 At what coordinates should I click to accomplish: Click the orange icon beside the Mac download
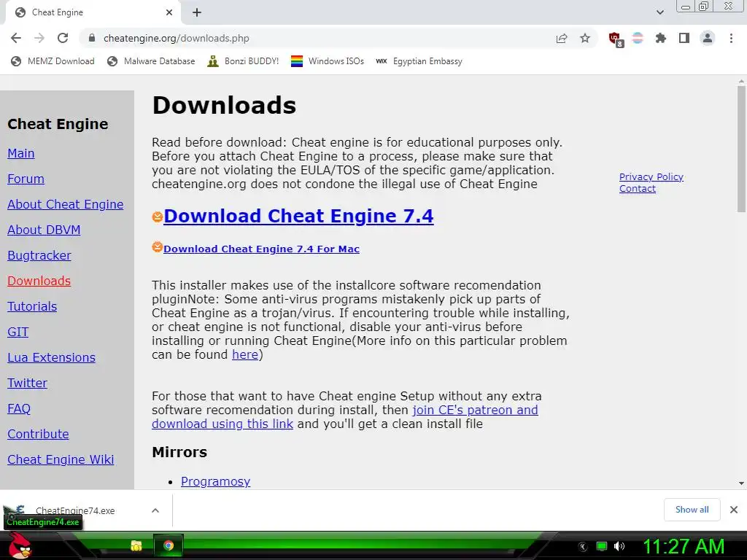(x=158, y=247)
